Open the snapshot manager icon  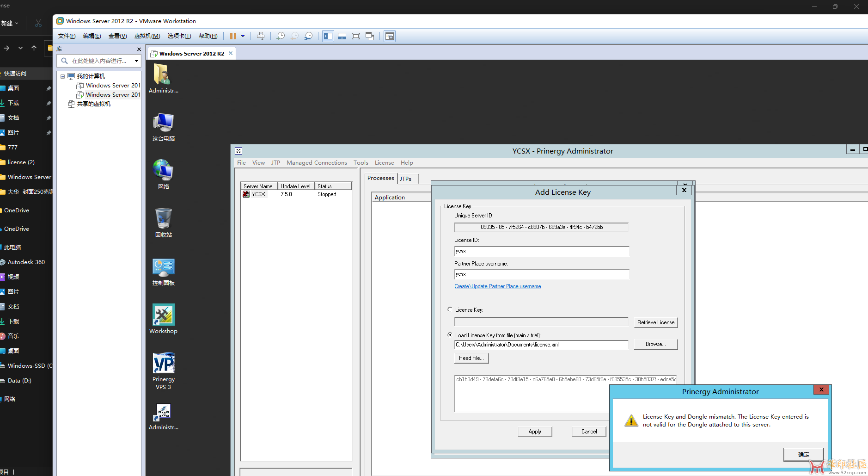308,36
